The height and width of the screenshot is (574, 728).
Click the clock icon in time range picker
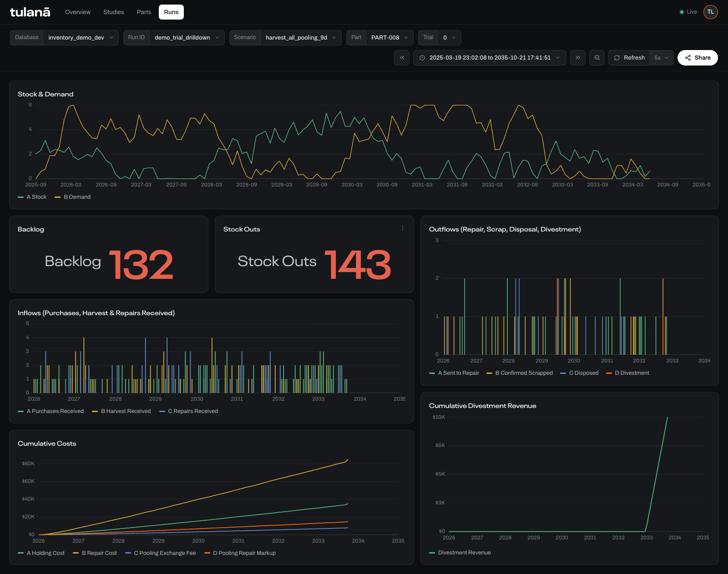[422, 58]
